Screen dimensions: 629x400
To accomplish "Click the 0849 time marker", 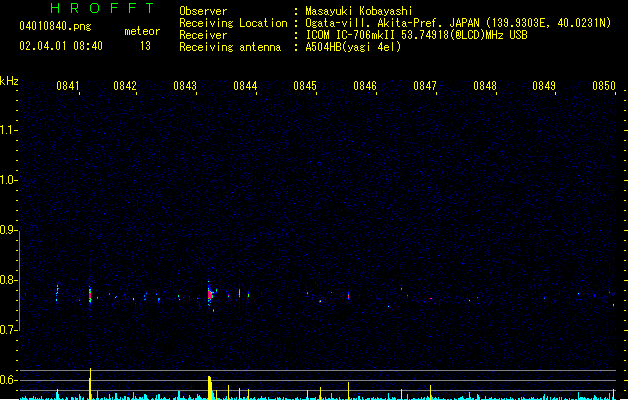I will (x=544, y=86).
